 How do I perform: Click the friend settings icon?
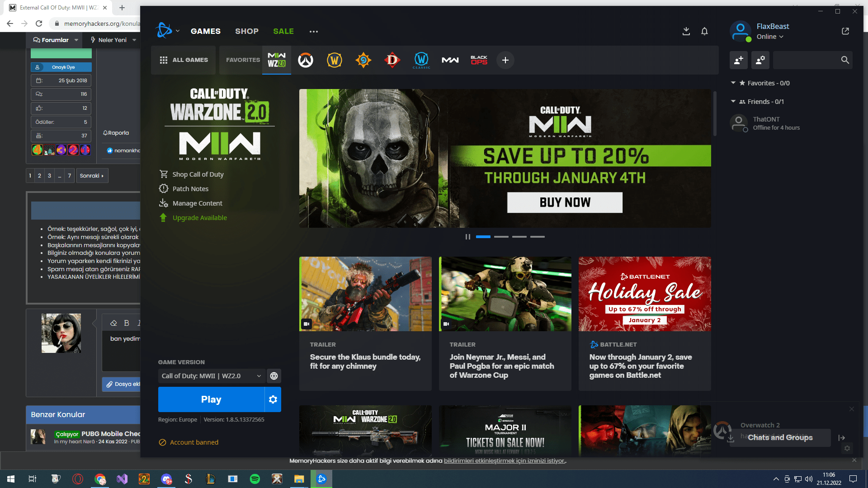tap(760, 60)
